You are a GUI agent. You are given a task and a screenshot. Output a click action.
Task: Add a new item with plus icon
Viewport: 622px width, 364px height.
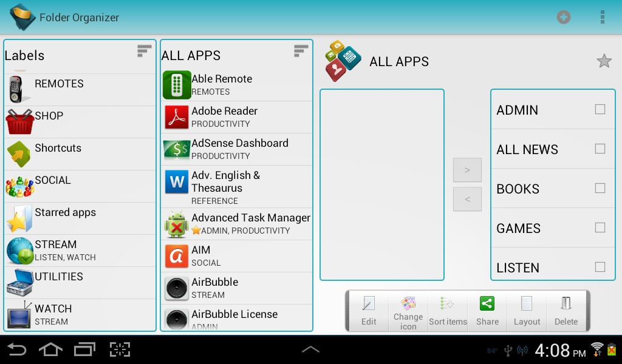coord(563,17)
